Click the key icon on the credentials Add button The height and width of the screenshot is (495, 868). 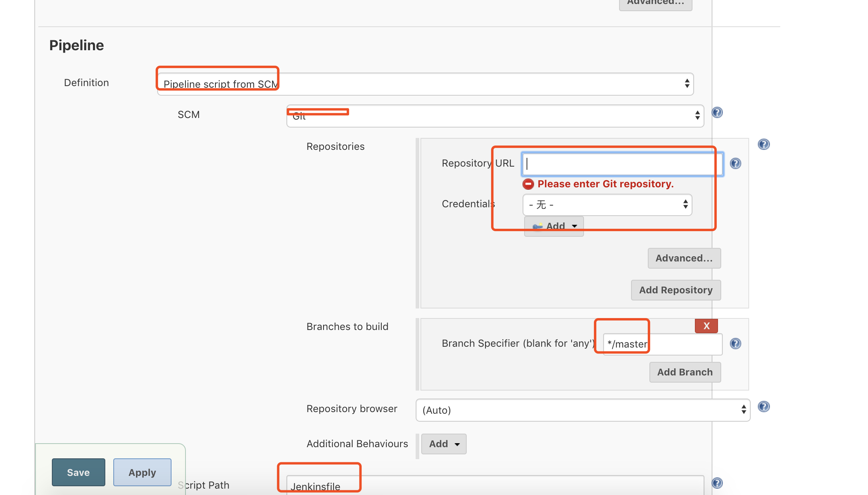pyautogui.click(x=537, y=226)
